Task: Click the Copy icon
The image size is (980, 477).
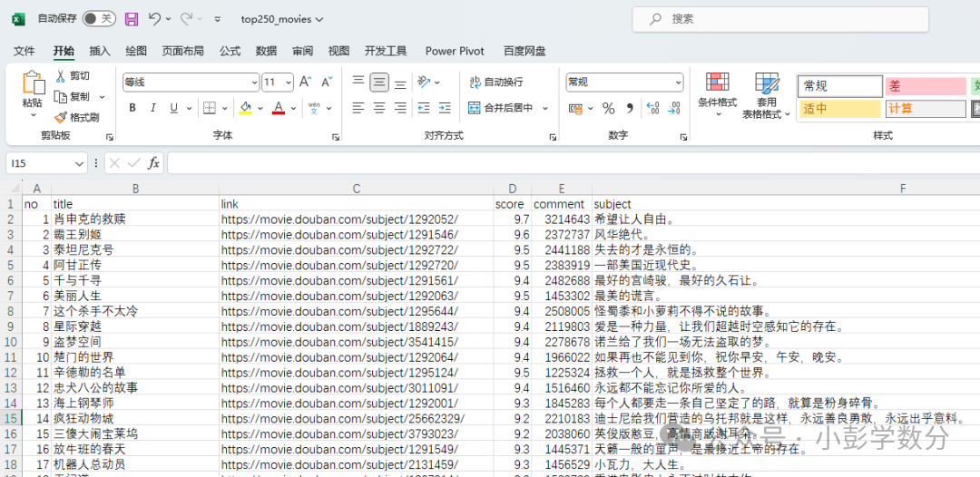Action: tap(61, 97)
